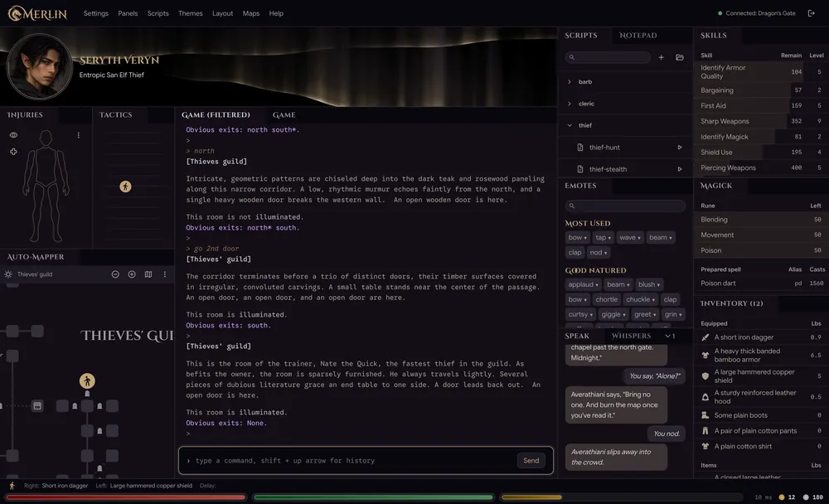Add a new script with plus icon
Viewport: 829px width, 504px height.
click(661, 57)
